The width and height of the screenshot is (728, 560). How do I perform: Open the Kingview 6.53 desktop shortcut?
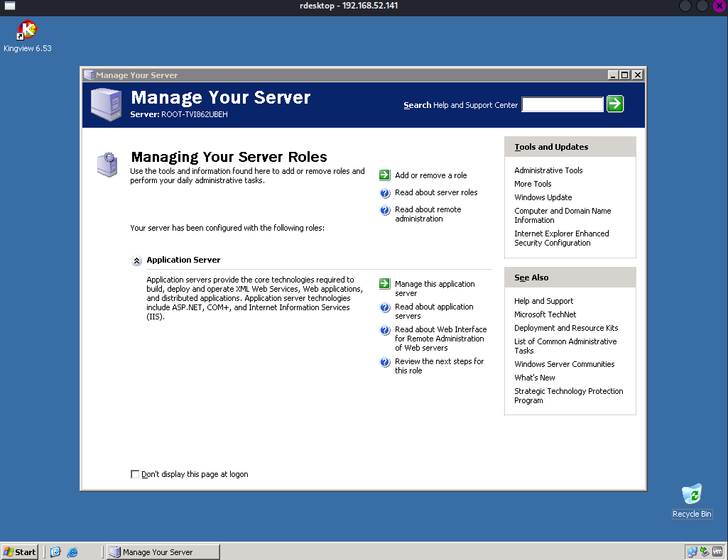pyautogui.click(x=28, y=35)
